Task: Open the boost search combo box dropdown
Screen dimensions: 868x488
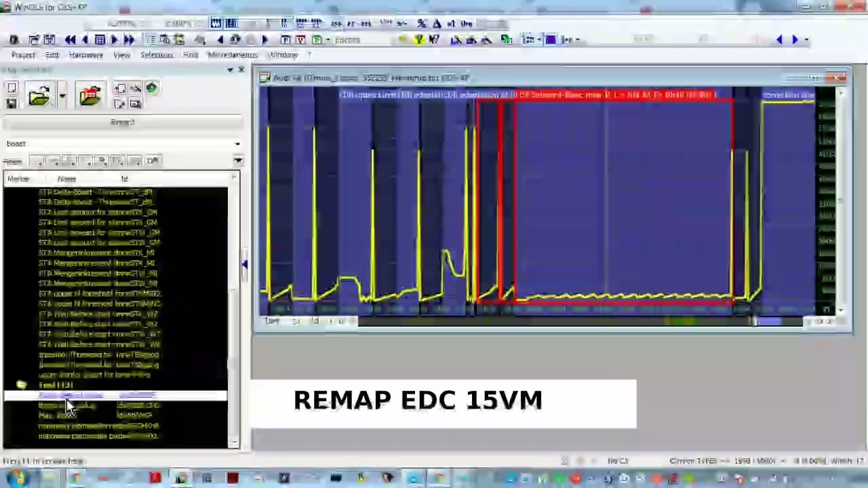Action: click(237, 144)
